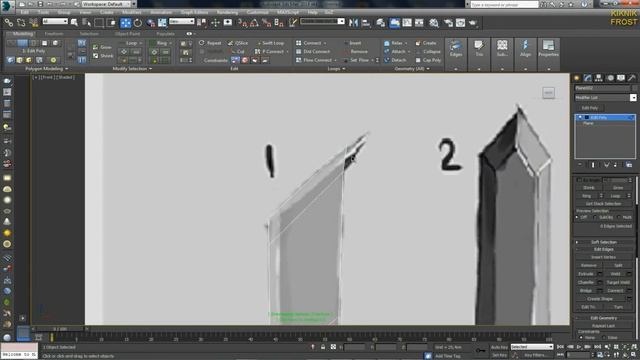Screen dimensions: 640x360
Task: Click the Swift Loop tool
Action: 271,43
